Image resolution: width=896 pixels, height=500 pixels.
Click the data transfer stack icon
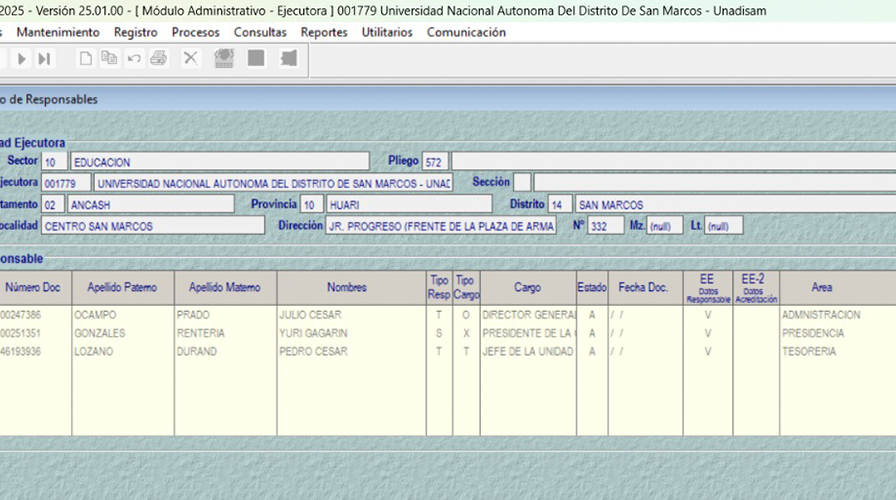click(223, 58)
